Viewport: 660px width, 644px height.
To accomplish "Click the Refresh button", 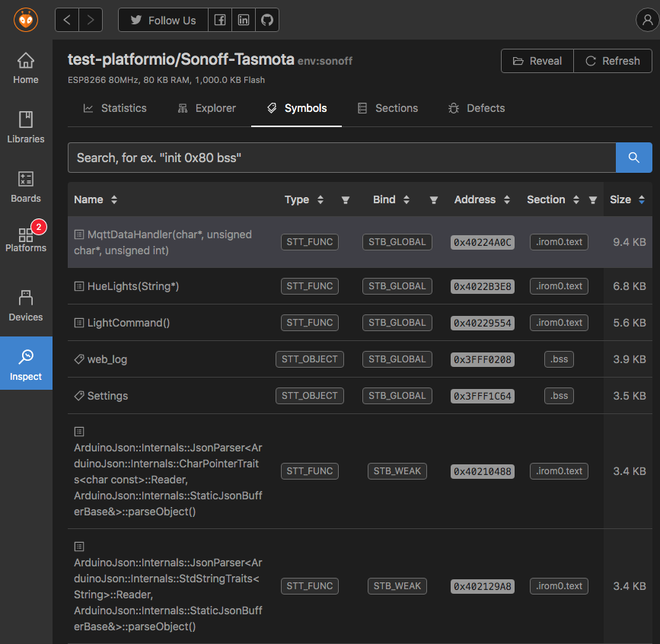I will pyautogui.click(x=613, y=61).
